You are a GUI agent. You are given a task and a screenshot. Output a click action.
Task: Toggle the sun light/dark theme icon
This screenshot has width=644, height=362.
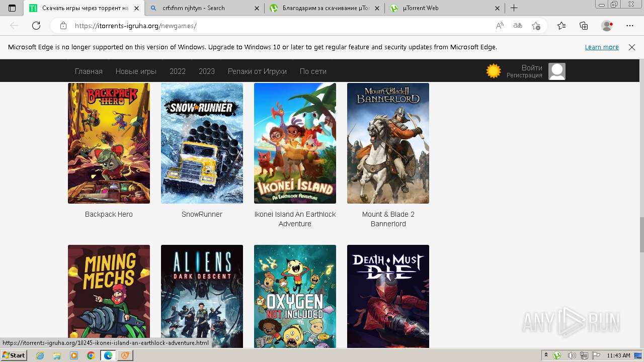[x=494, y=71]
